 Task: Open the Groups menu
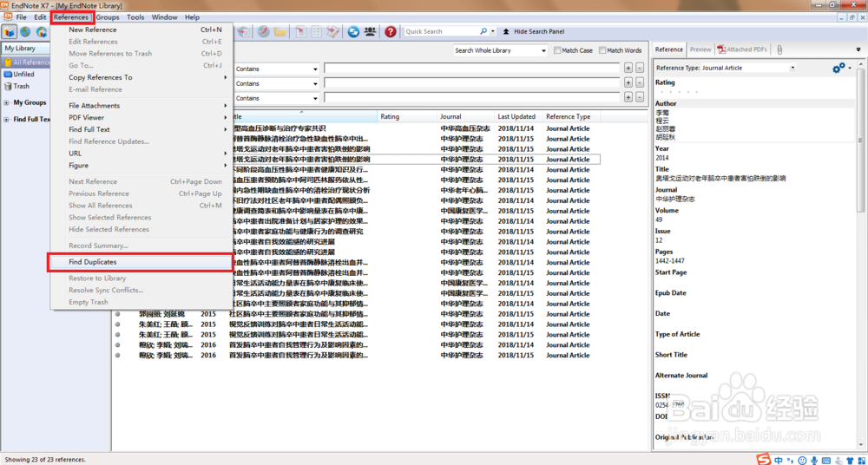(108, 17)
